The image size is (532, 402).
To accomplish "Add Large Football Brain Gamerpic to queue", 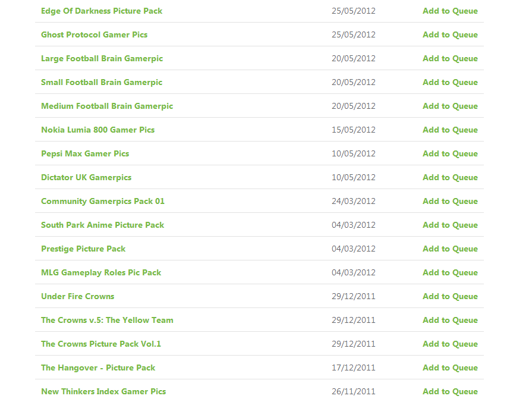I will point(450,58).
